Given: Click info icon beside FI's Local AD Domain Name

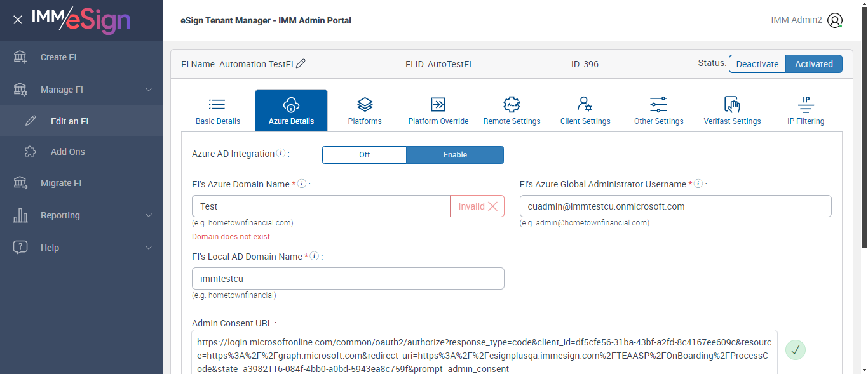Looking at the screenshot, I should tap(315, 256).
